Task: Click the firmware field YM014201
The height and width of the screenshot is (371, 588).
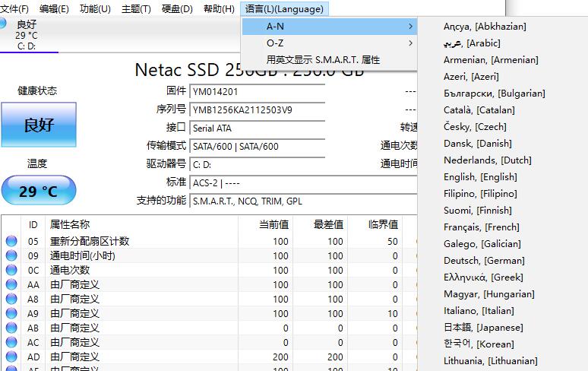Action: (x=258, y=91)
